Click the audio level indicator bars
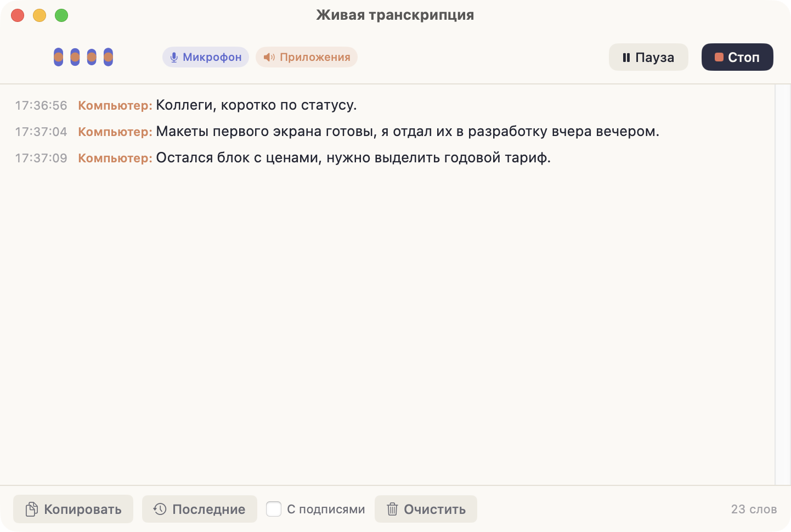The height and width of the screenshot is (532, 791). 83,57
